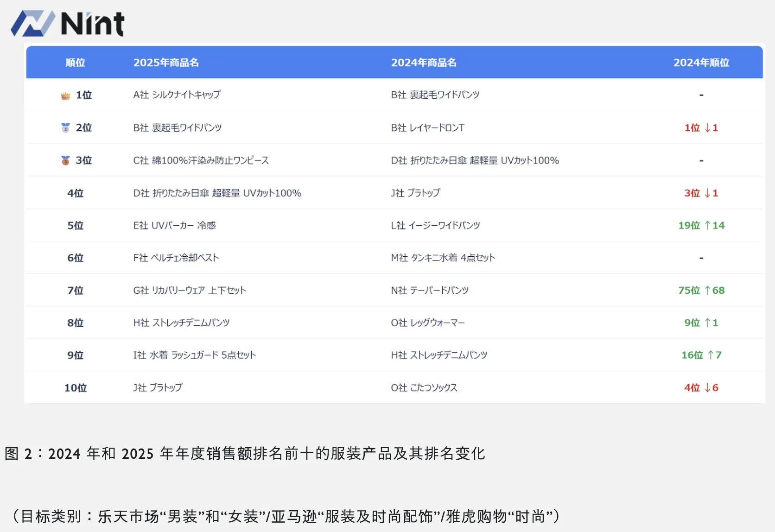Select the 9位 label in the 順位 column

click(76, 355)
